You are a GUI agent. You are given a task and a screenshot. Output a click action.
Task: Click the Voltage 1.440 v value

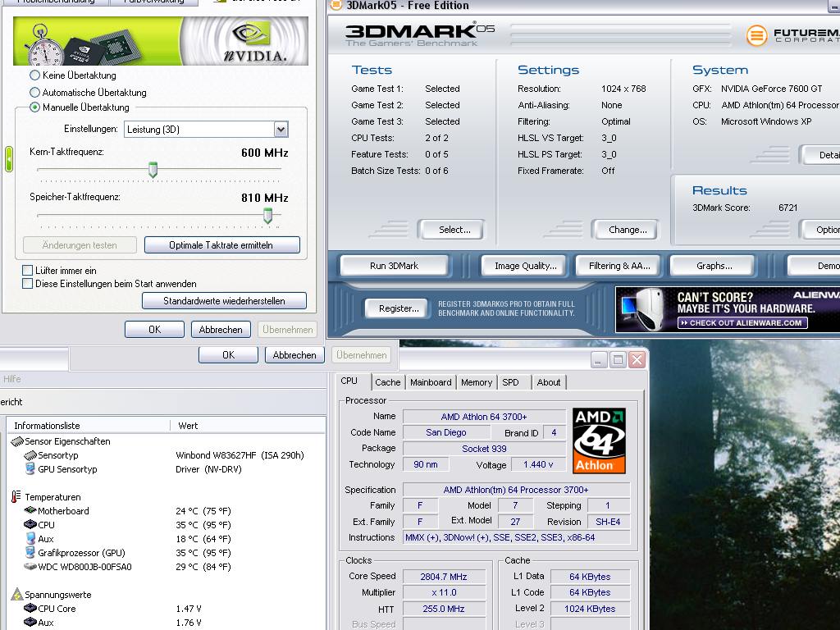pos(538,464)
